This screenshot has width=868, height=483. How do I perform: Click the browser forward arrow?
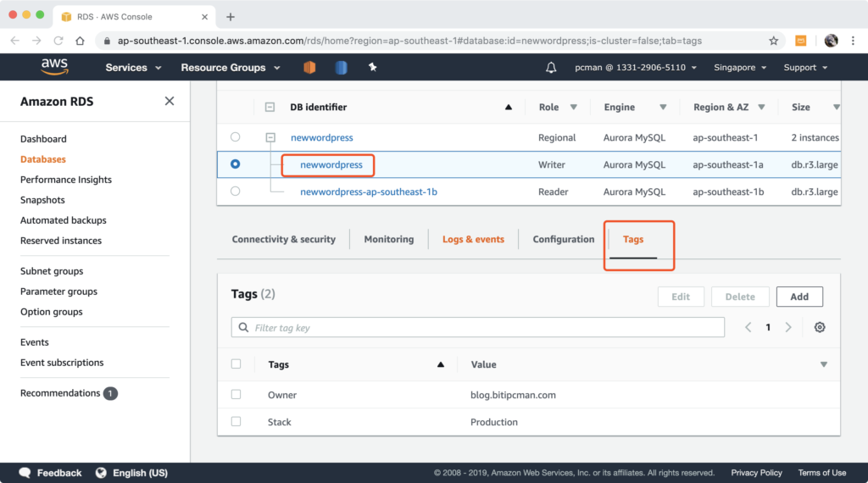click(x=36, y=41)
